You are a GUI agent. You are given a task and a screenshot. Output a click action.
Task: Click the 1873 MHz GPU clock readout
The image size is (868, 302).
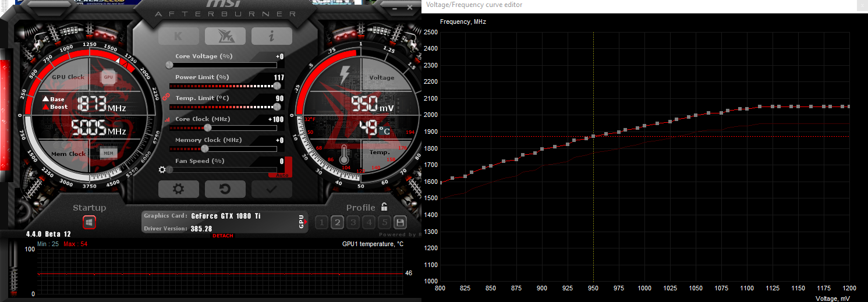click(101, 104)
